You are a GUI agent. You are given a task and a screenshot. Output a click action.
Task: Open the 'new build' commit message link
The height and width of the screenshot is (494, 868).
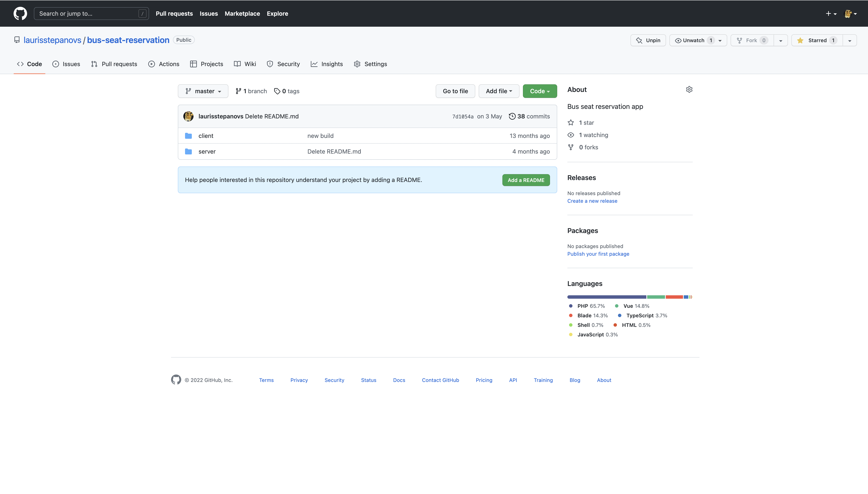pyautogui.click(x=320, y=136)
